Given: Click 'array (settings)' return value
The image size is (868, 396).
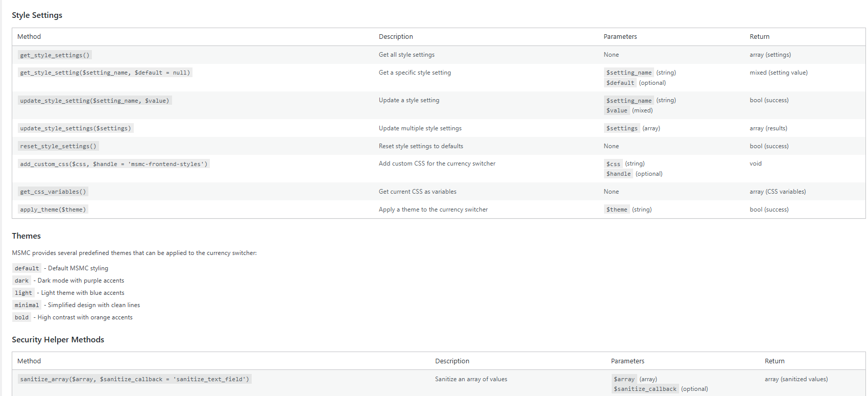Looking at the screenshot, I should pyautogui.click(x=770, y=55).
